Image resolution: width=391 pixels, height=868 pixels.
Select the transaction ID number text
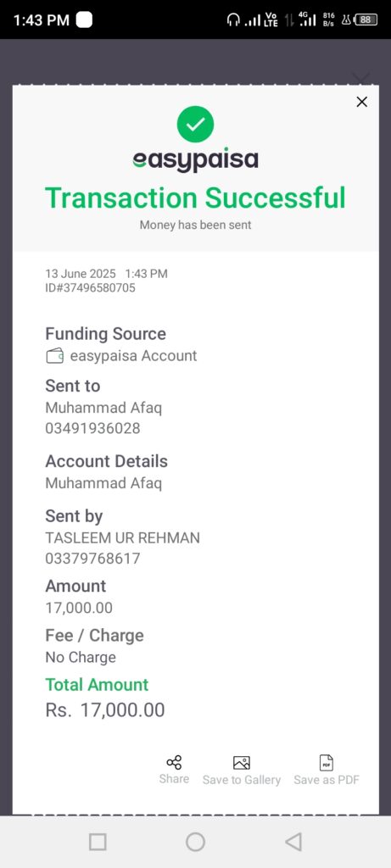pyautogui.click(x=90, y=288)
